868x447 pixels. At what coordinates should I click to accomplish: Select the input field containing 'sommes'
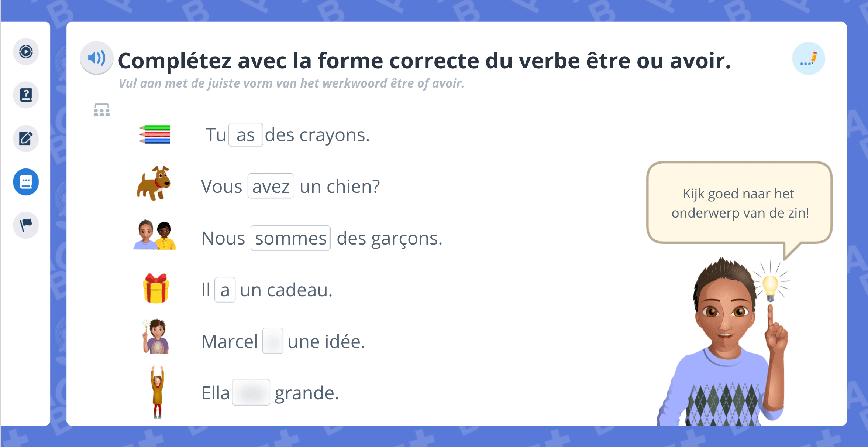(x=290, y=238)
